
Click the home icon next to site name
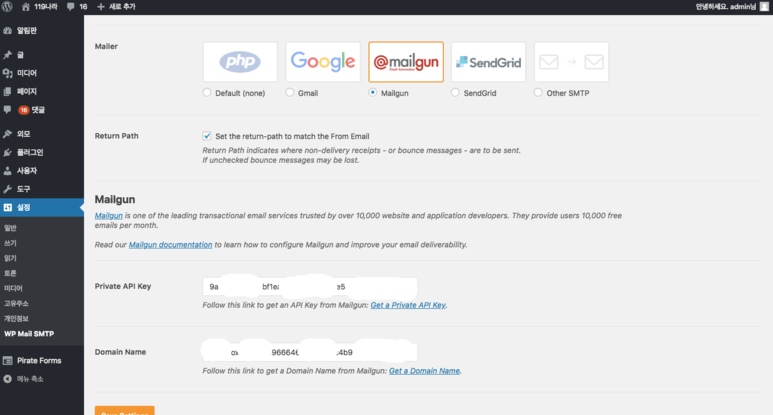click(x=26, y=6)
